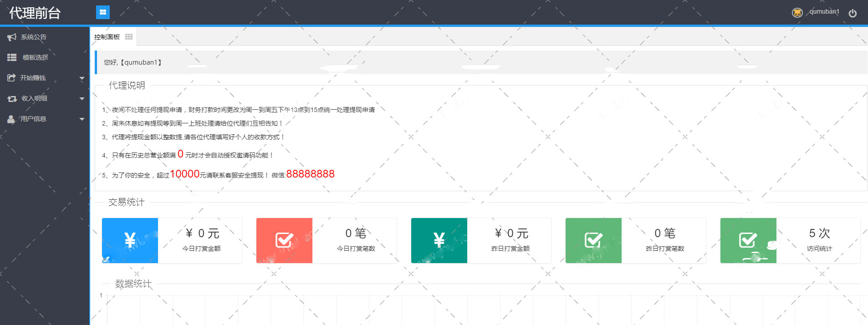Viewport: 868px width, 325px height.
Task: Click the qumuban1 username link
Action: (824, 12)
